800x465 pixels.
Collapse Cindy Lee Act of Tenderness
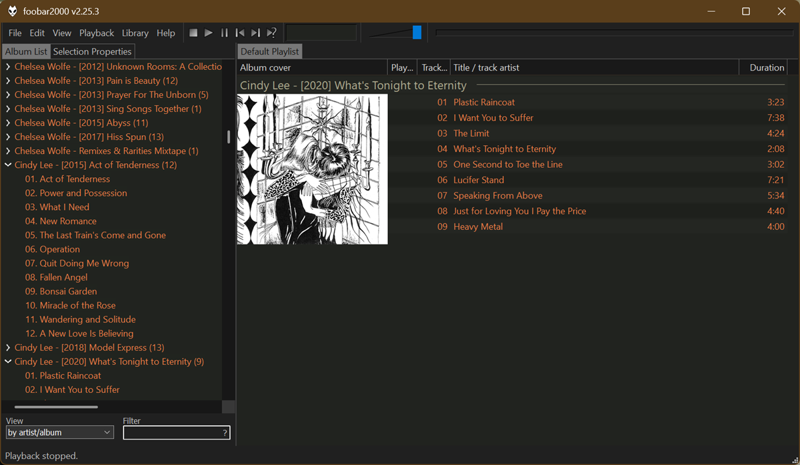click(x=8, y=165)
